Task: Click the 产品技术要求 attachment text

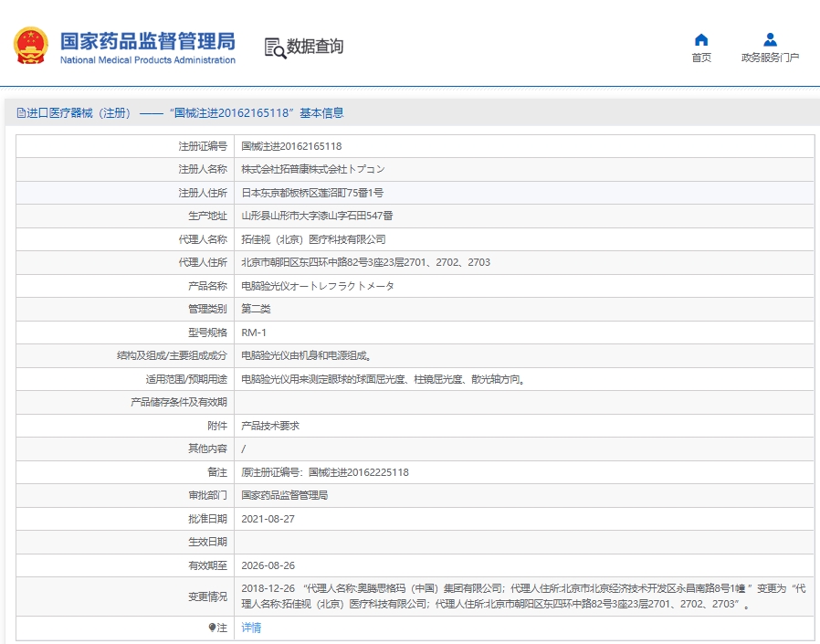Action: 270,426
